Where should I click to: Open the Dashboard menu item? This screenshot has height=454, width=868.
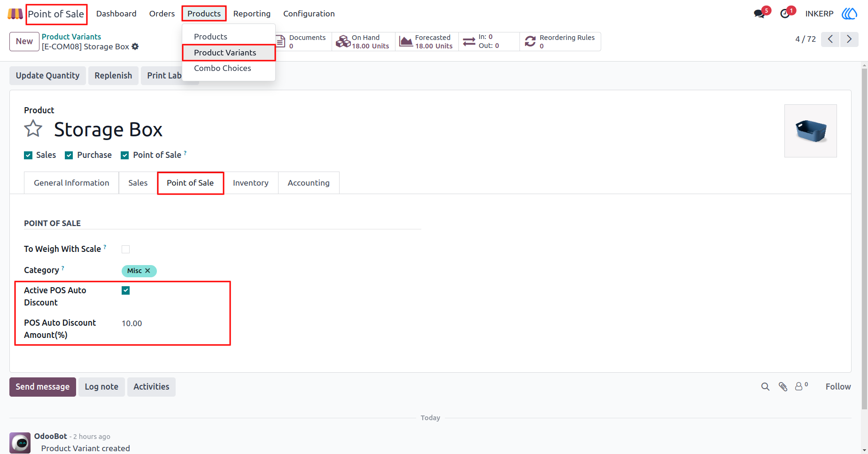click(x=116, y=14)
